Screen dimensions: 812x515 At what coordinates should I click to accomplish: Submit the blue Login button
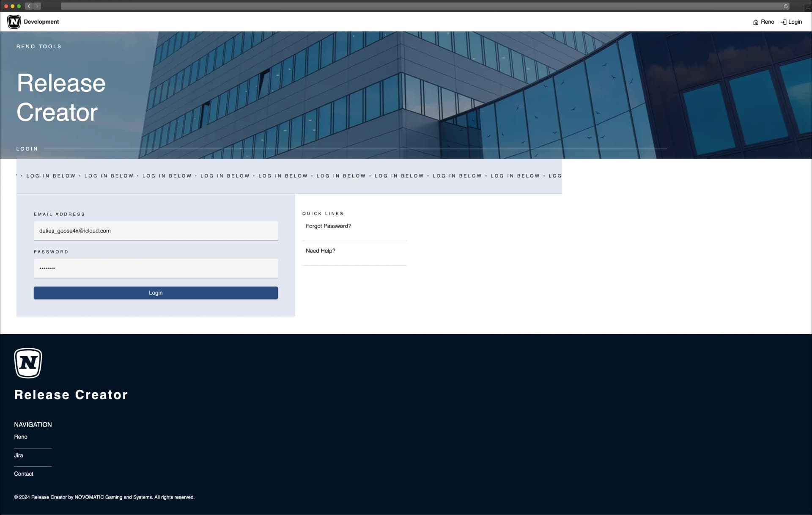pyautogui.click(x=156, y=293)
